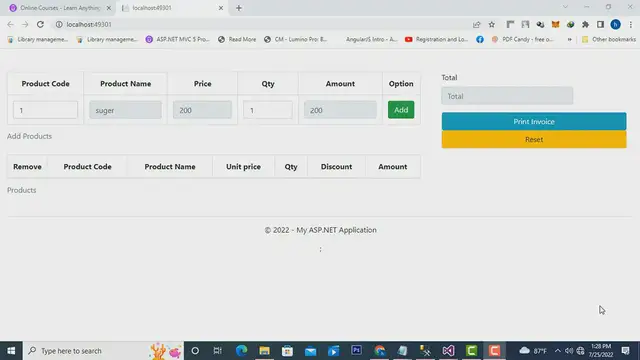
Task: Open the Registration and Login YouTube bookmark
Action: point(437,39)
